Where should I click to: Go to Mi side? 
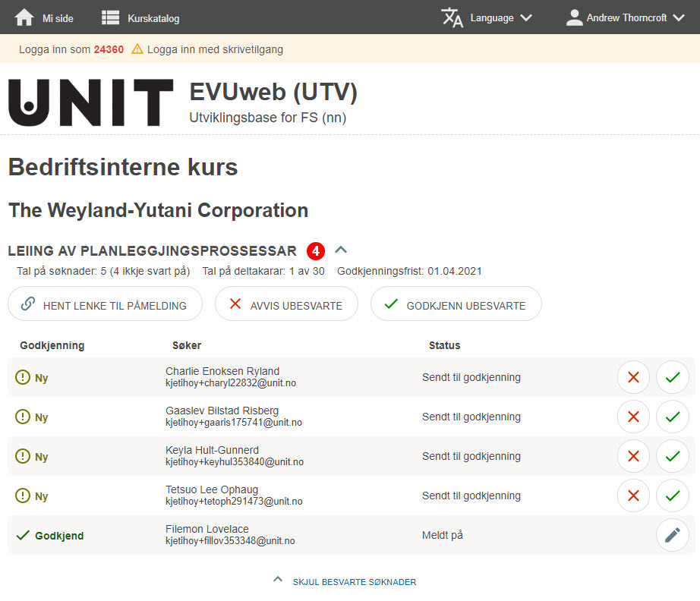tap(44, 18)
